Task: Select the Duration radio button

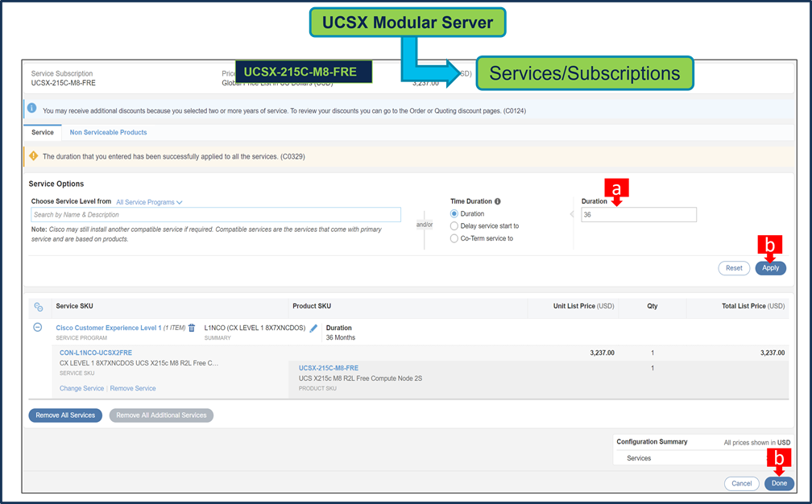Action: pos(454,213)
